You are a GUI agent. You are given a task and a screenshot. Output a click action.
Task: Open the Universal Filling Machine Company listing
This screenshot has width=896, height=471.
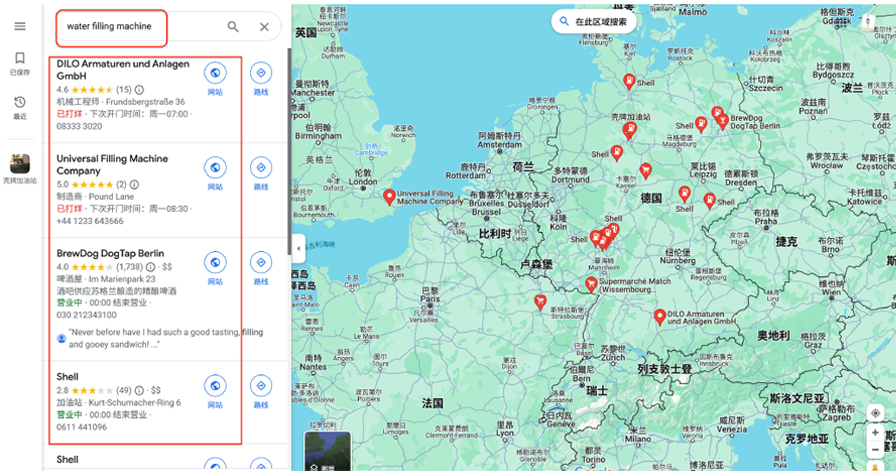coord(112,164)
